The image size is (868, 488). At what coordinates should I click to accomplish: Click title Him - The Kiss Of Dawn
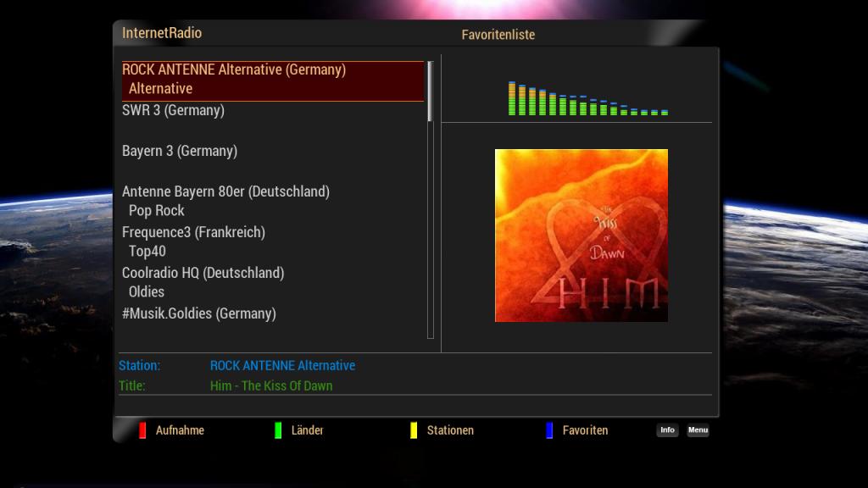tap(271, 386)
